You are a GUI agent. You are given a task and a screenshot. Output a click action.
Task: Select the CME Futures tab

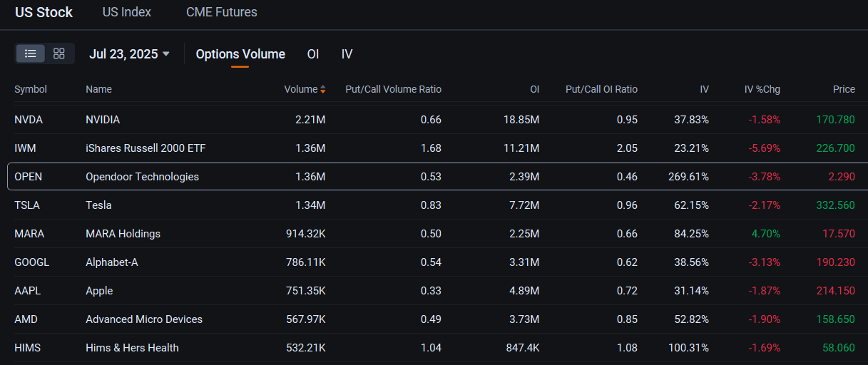(x=221, y=12)
